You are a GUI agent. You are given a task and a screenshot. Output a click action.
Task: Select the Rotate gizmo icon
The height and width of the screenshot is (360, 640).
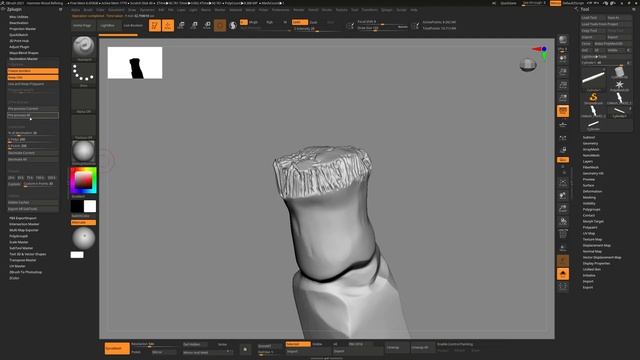click(207, 25)
